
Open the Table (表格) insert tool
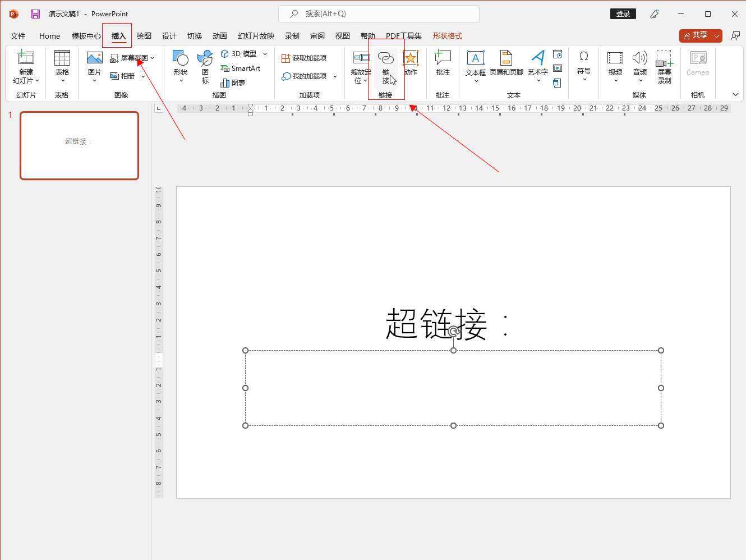[x=62, y=66]
